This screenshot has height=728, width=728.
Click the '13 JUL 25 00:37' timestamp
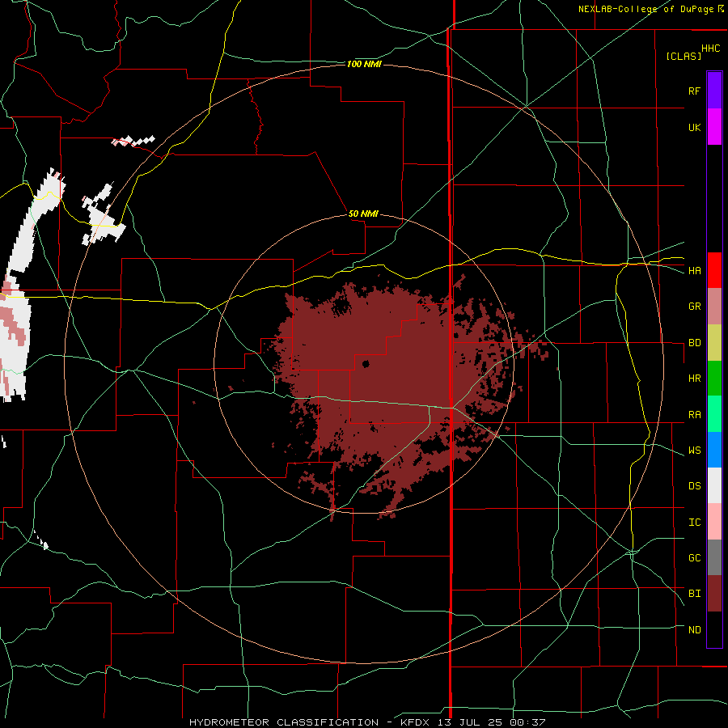[492, 722]
